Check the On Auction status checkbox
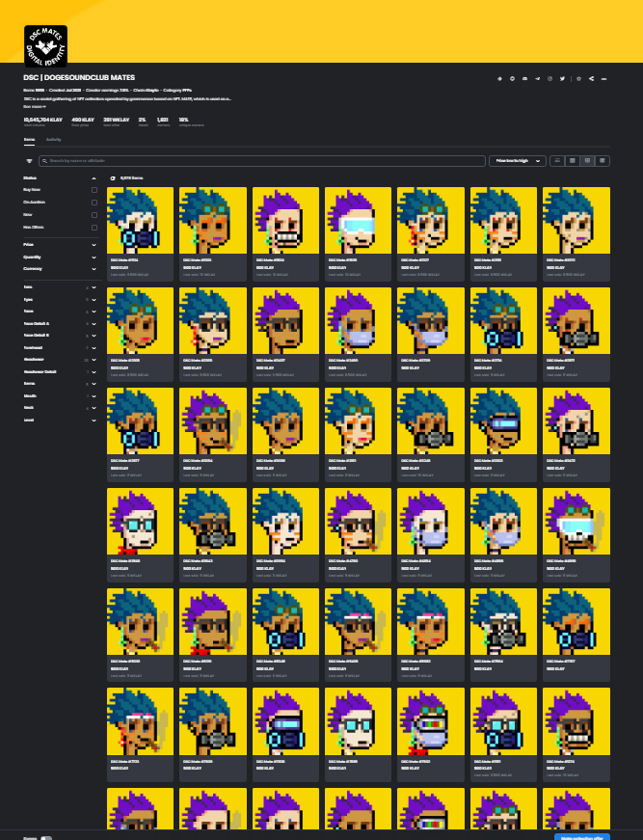 [x=94, y=203]
